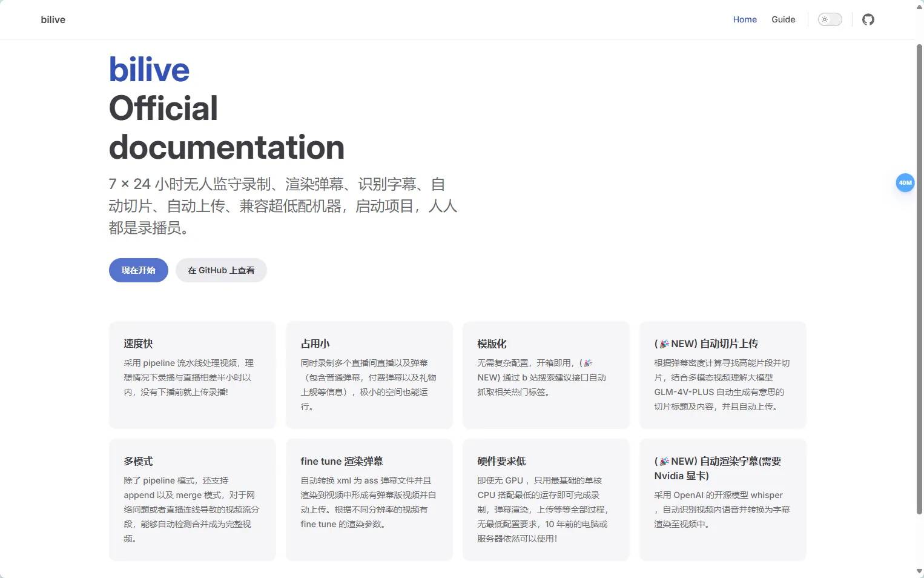Click the blue 40M floating badge
This screenshot has height=578, width=924.
coord(905,182)
